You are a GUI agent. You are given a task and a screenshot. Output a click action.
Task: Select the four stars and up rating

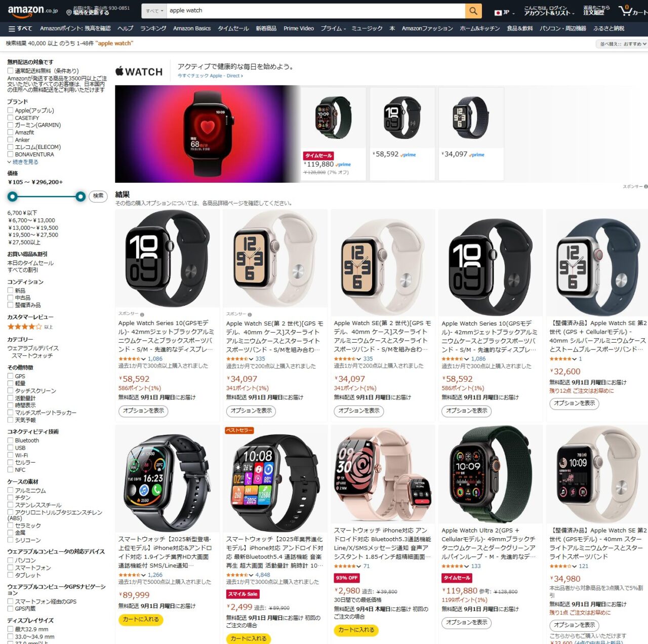coord(30,327)
